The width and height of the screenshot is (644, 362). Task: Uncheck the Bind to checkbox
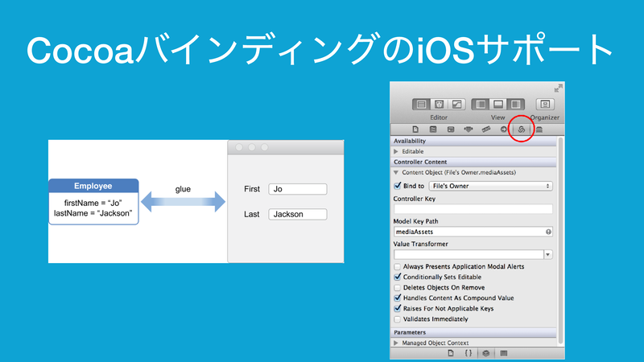(397, 186)
